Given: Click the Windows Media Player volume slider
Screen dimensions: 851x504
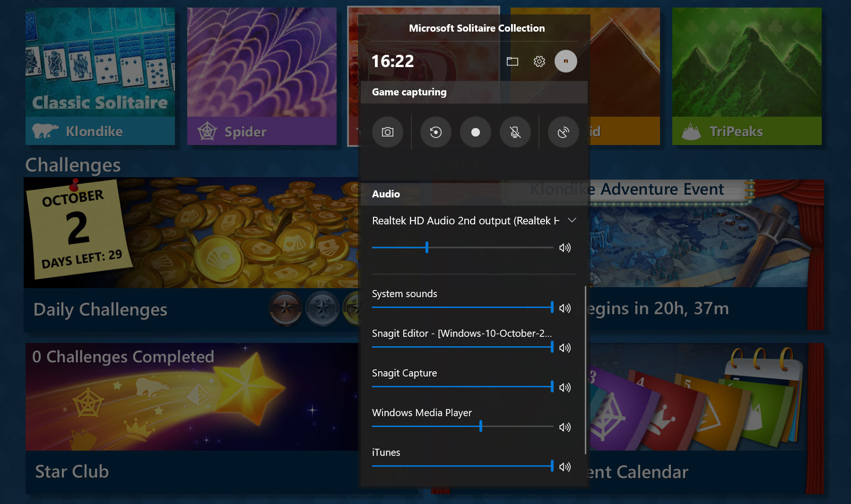Looking at the screenshot, I should (x=480, y=426).
